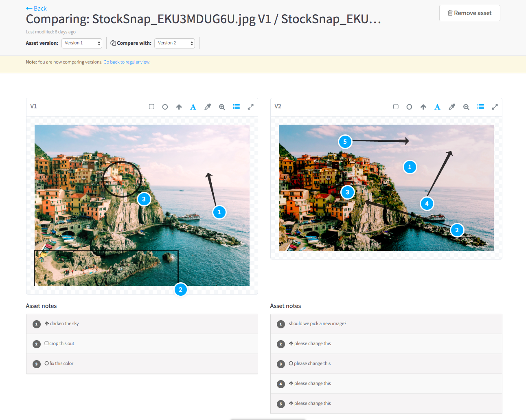
Task: Select color picker eyedropper in V1 panel
Action: (208, 107)
